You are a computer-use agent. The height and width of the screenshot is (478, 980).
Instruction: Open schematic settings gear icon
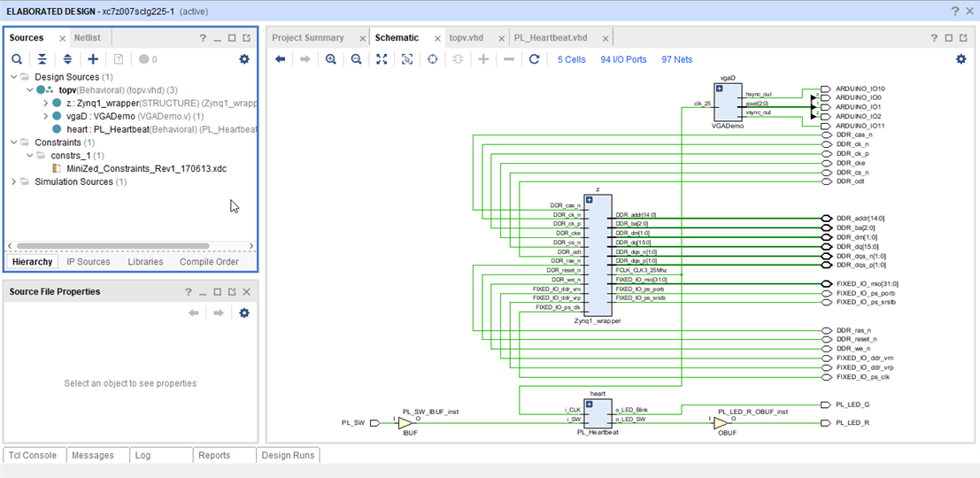click(x=961, y=59)
